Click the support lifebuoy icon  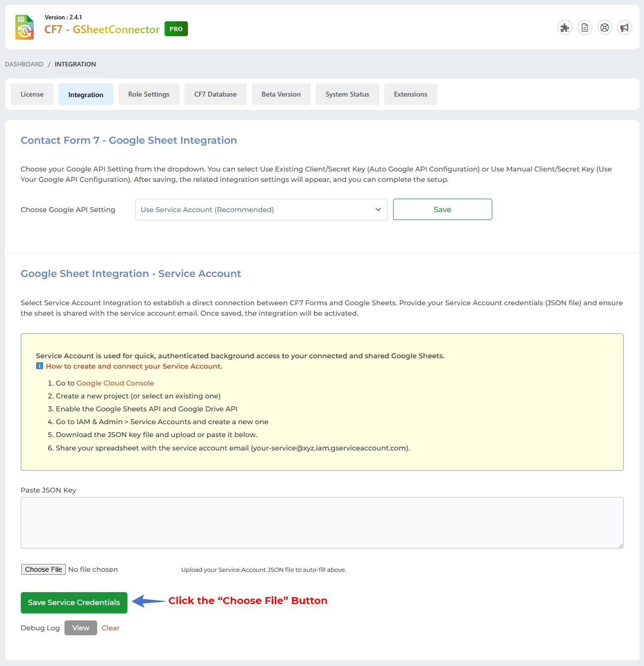604,27
